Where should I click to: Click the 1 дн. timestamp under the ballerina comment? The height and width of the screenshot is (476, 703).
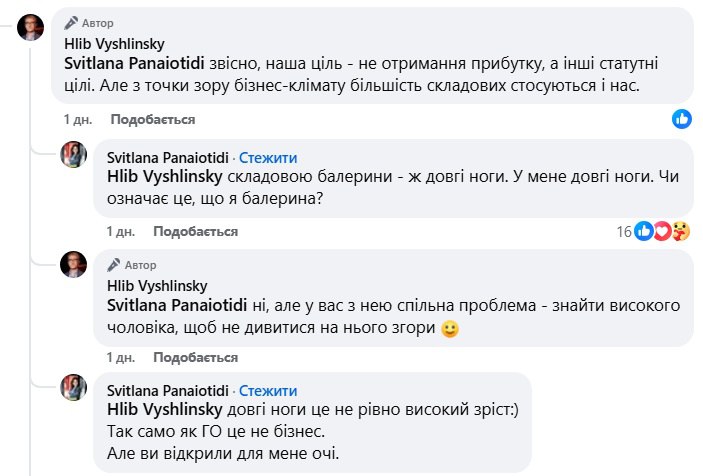click(121, 231)
